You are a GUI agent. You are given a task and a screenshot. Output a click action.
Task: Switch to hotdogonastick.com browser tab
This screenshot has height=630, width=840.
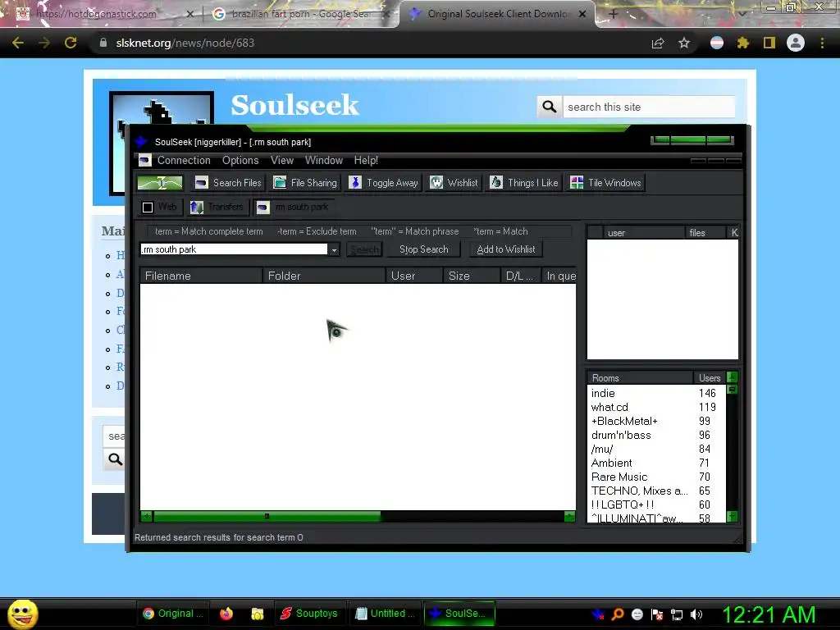point(104,14)
